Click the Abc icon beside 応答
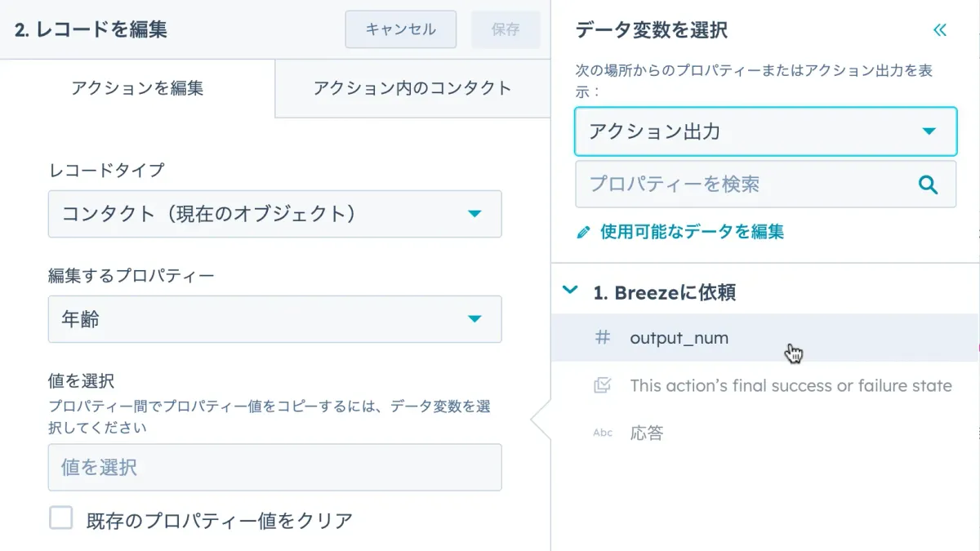The height and width of the screenshot is (551, 980). pos(602,433)
